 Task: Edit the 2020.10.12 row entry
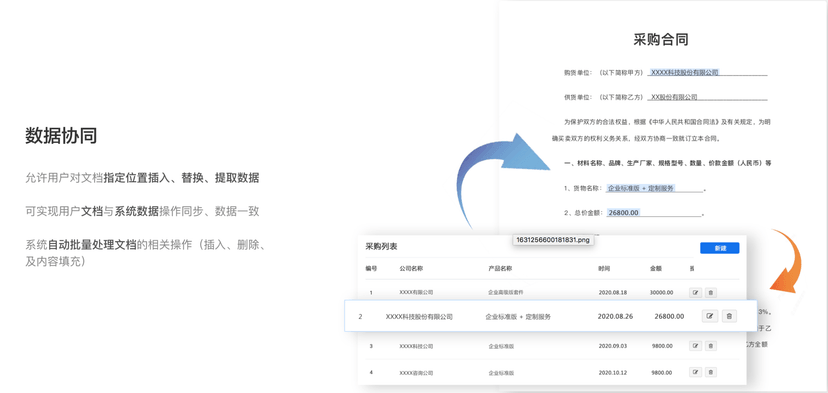[x=695, y=372]
